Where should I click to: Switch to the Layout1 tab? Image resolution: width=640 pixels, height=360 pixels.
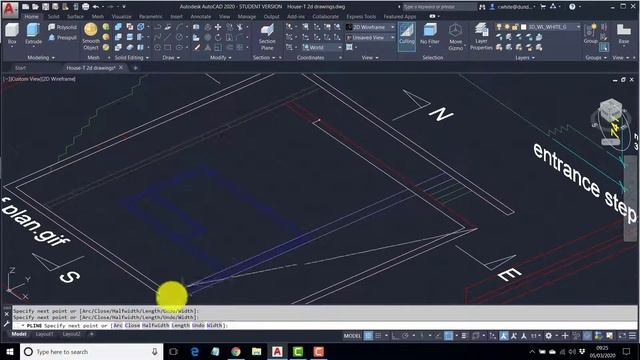pyautogui.click(x=44, y=334)
